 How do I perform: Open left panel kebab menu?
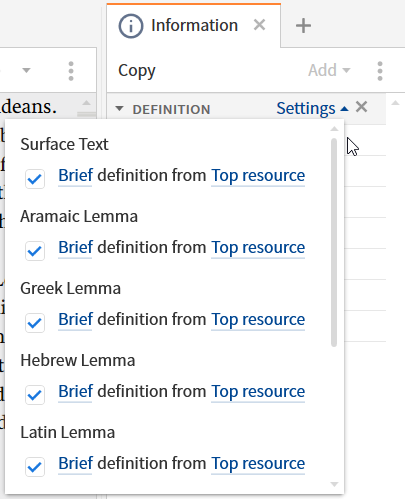71,71
